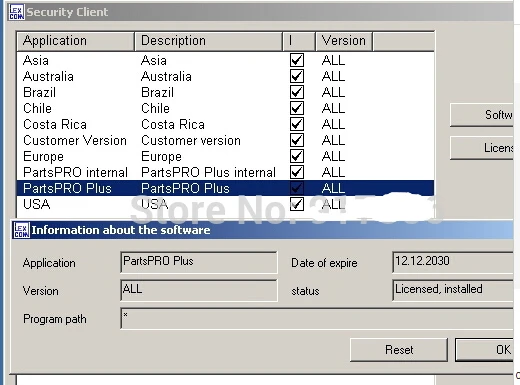Viewport: 520px width, 385px height.
Task: Select the Asia application row
Action: click(225, 60)
